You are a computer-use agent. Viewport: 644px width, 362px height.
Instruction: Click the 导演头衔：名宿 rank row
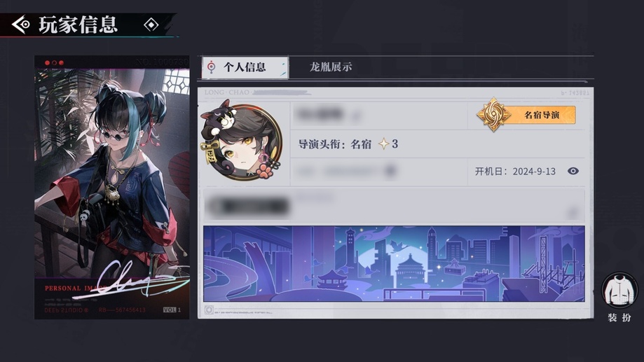(x=348, y=144)
